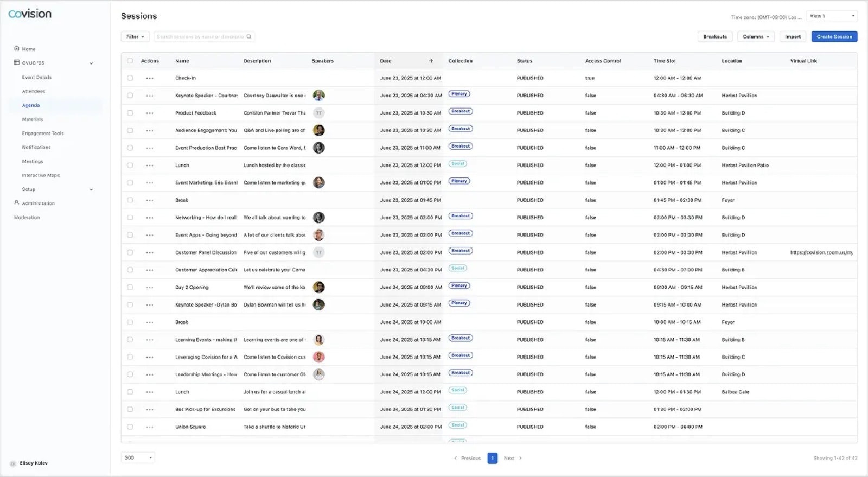Open Interactive Maps page
Viewport: 868px width, 477px height.
[41, 175]
